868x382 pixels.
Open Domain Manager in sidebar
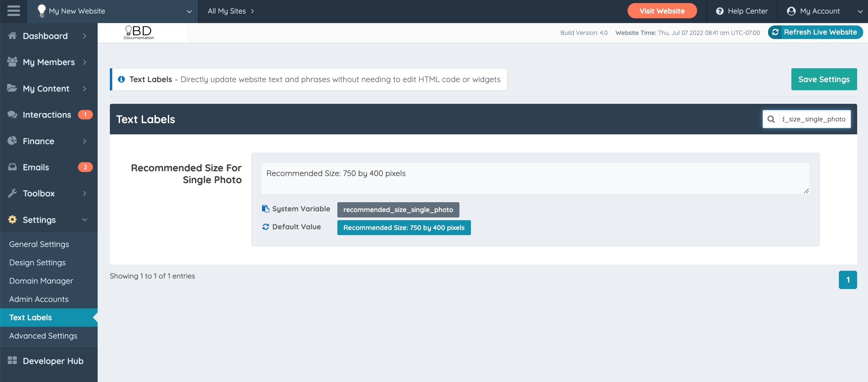tap(41, 281)
